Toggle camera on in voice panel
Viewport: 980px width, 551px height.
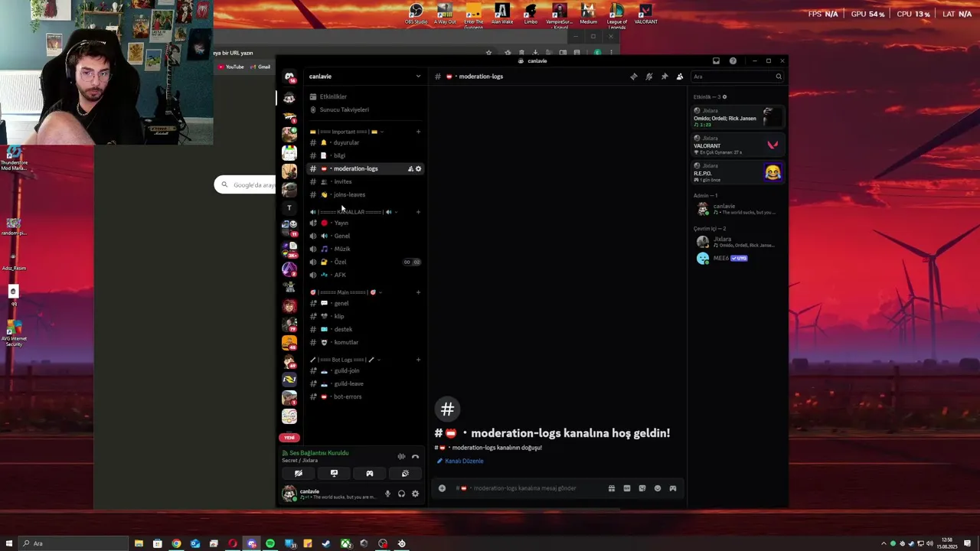[x=299, y=474]
